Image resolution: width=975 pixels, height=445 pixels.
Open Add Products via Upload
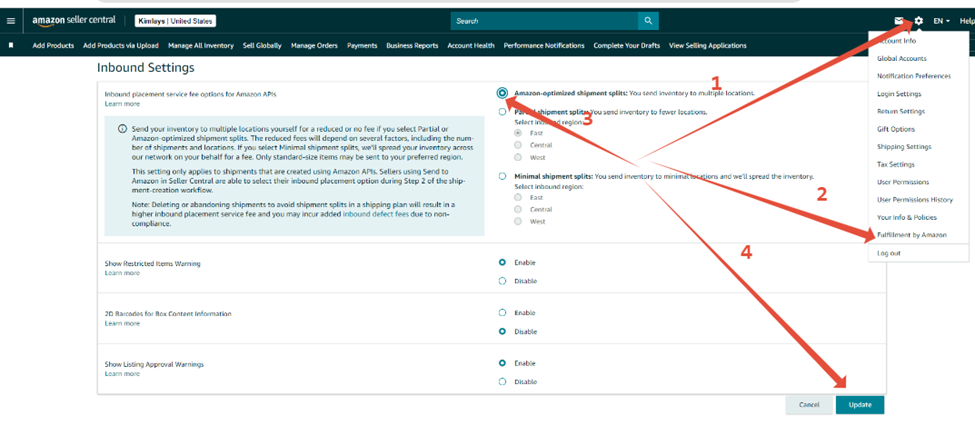121,45
